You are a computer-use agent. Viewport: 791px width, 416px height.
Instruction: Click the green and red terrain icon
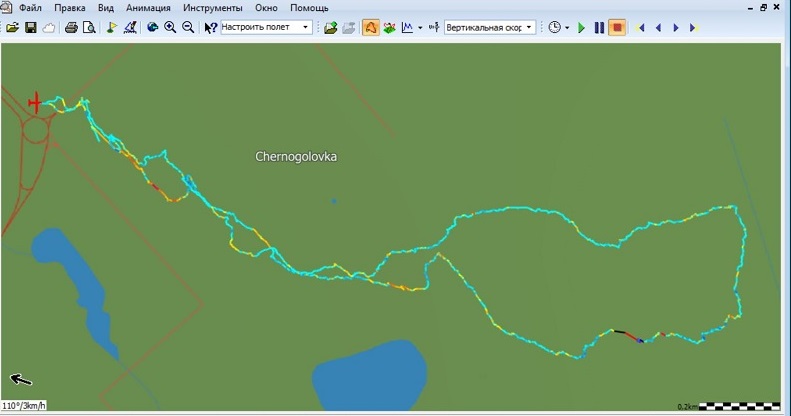click(x=389, y=28)
